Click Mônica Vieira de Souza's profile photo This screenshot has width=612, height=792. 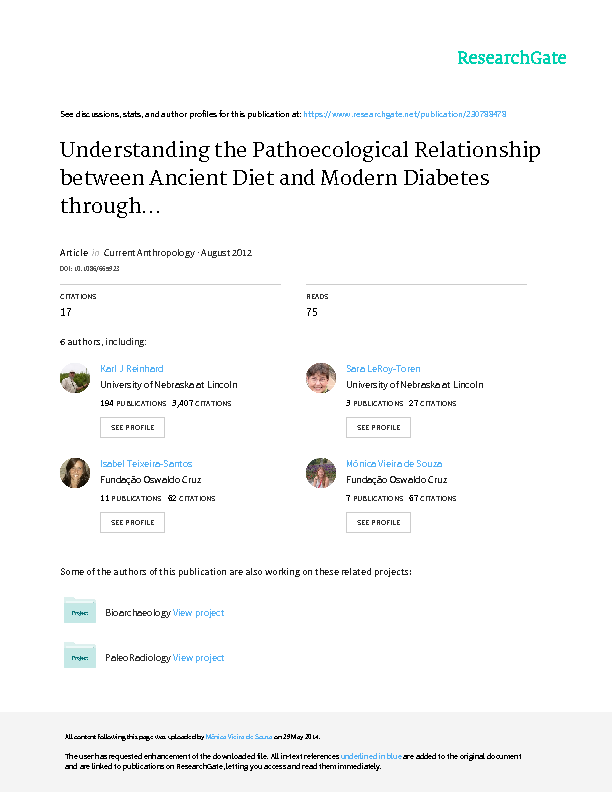click(x=320, y=473)
